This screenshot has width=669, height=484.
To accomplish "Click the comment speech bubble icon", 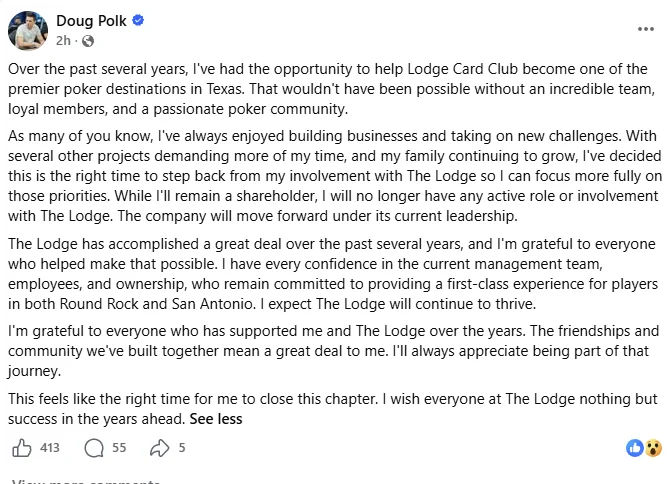I will 94,448.
